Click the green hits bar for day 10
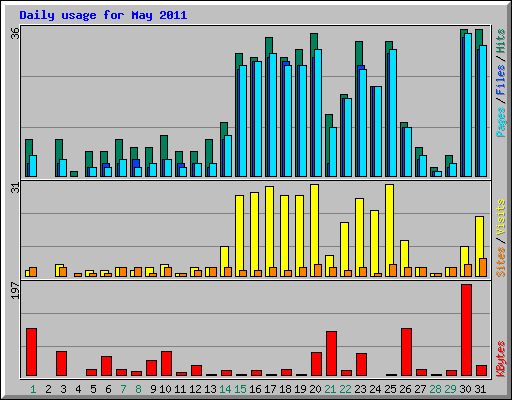Image resolution: width=512 pixels, height=400 pixels. [x=164, y=147]
